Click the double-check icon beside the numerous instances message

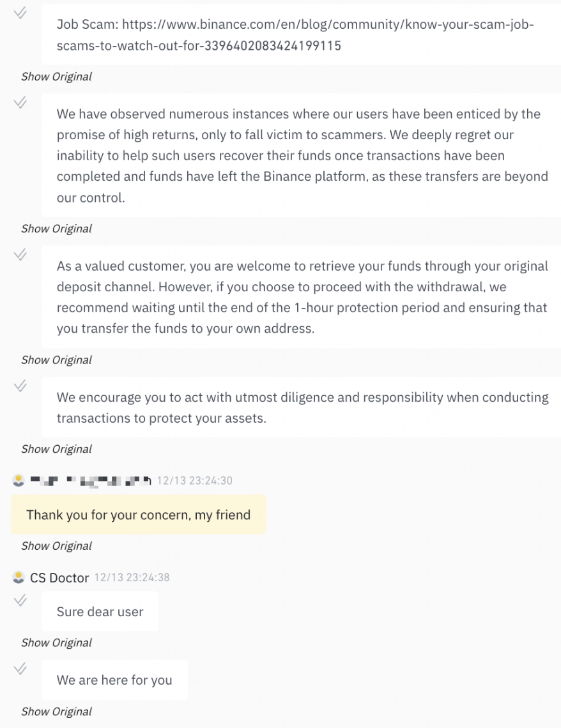click(20, 103)
